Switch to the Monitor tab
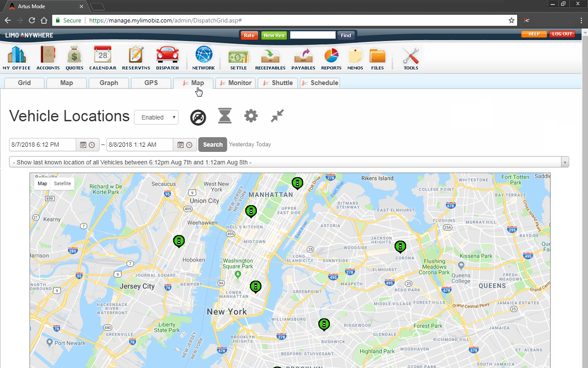 236,83
